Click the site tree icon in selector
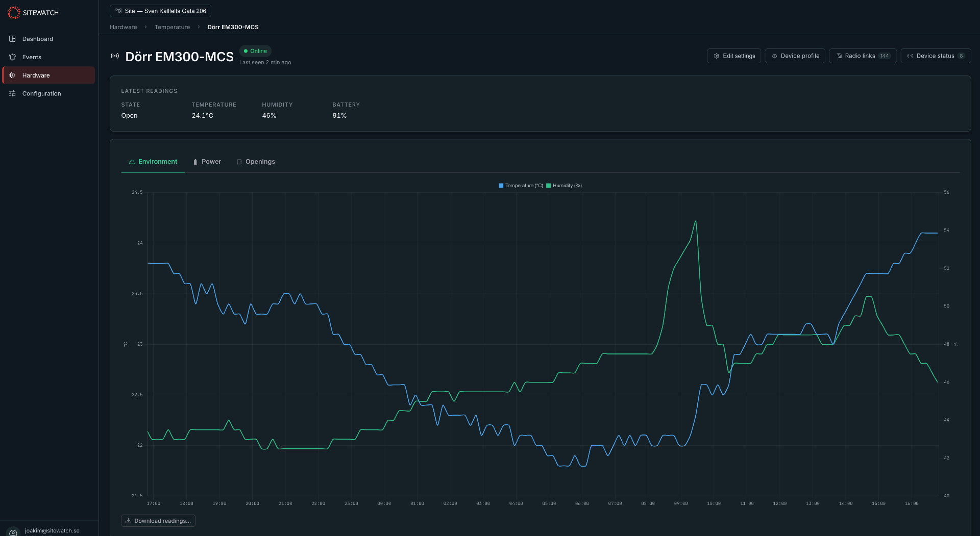This screenshot has width=980, height=536. pyautogui.click(x=118, y=11)
